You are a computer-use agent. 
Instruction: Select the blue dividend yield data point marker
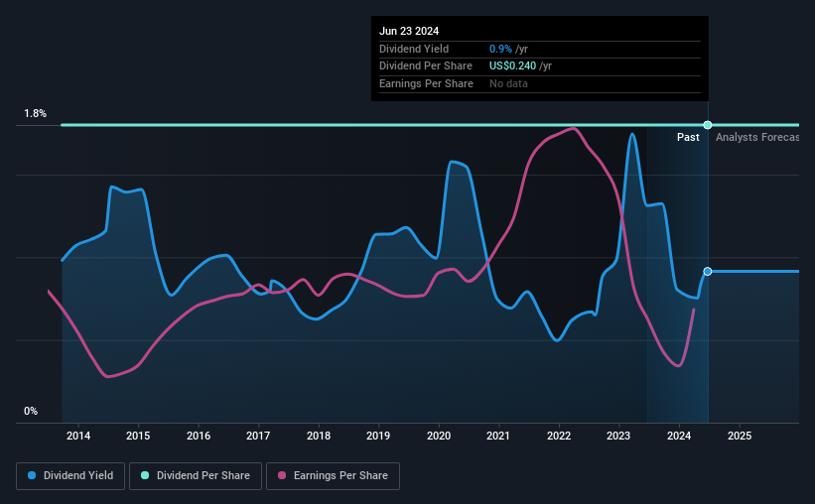tap(708, 271)
